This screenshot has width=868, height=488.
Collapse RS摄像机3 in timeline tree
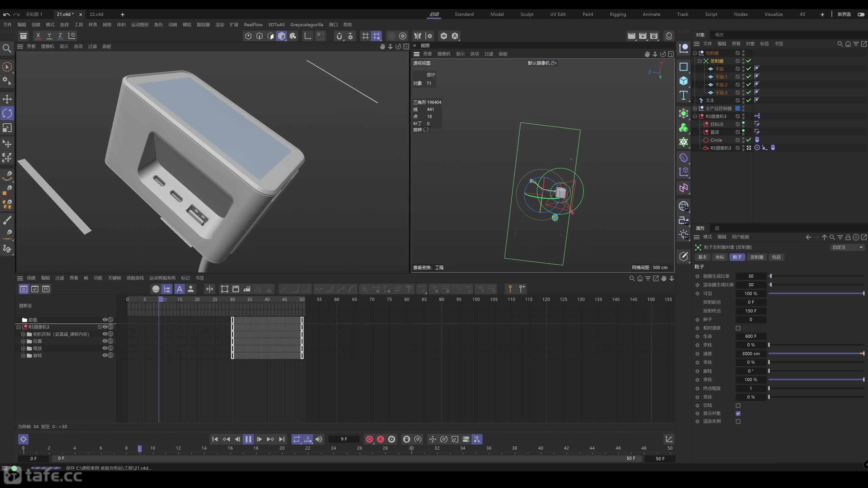[x=18, y=327]
